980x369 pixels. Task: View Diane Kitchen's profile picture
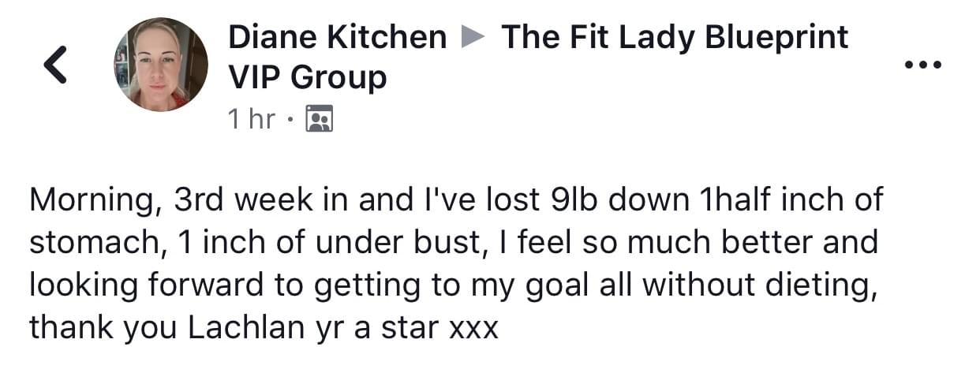point(161,65)
